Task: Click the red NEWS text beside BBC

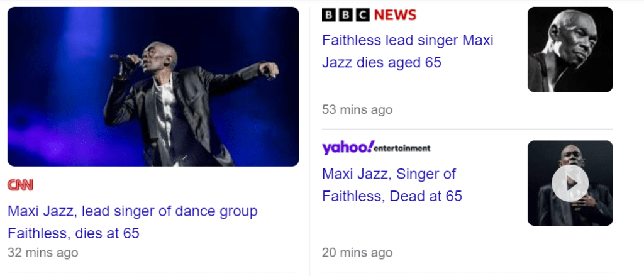Action: click(395, 15)
